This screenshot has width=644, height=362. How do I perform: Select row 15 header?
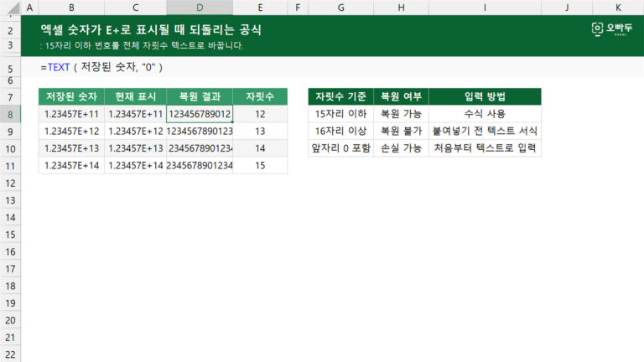[x=10, y=235]
